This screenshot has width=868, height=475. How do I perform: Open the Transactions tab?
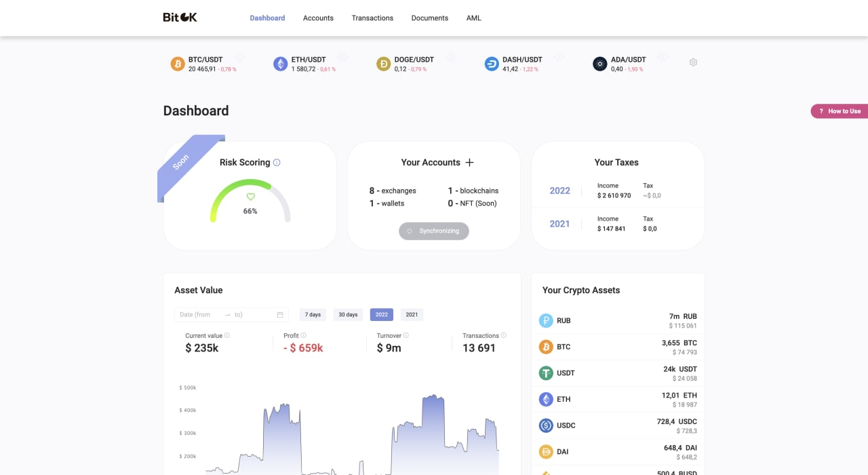pyautogui.click(x=372, y=18)
